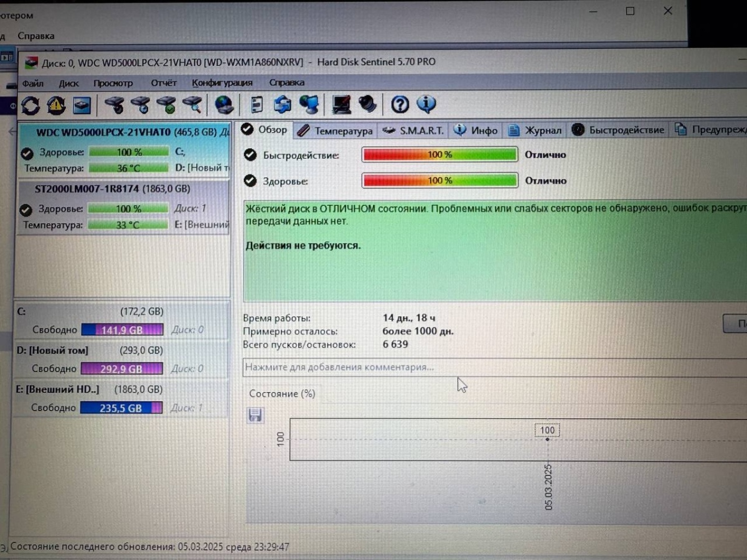Viewport: 747px width, 560px height.
Task: Click the ST2000LM007 temperature bar 33 °C
Action: 128,225
